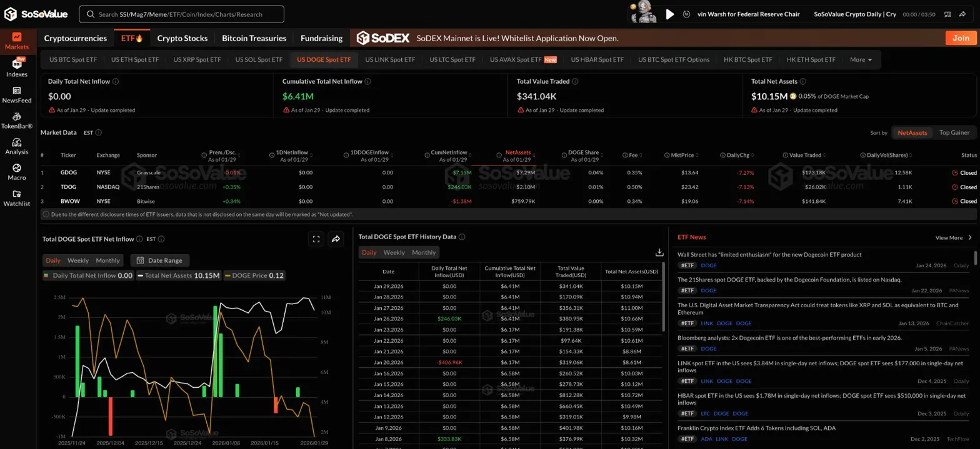Sort market data by Top Gainer
Image resolution: width=980 pixels, height=449 pixels.
pyautogui.click(x=954, y=132)
